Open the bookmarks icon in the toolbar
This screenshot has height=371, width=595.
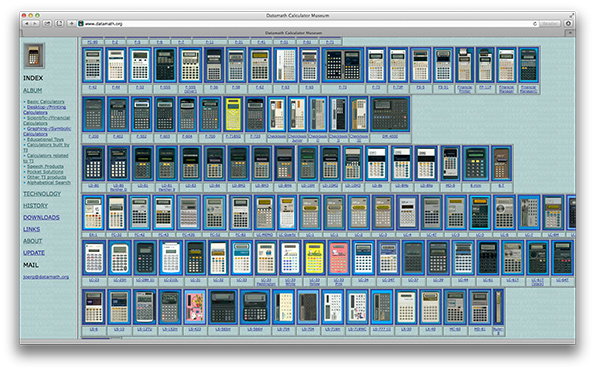60,24
